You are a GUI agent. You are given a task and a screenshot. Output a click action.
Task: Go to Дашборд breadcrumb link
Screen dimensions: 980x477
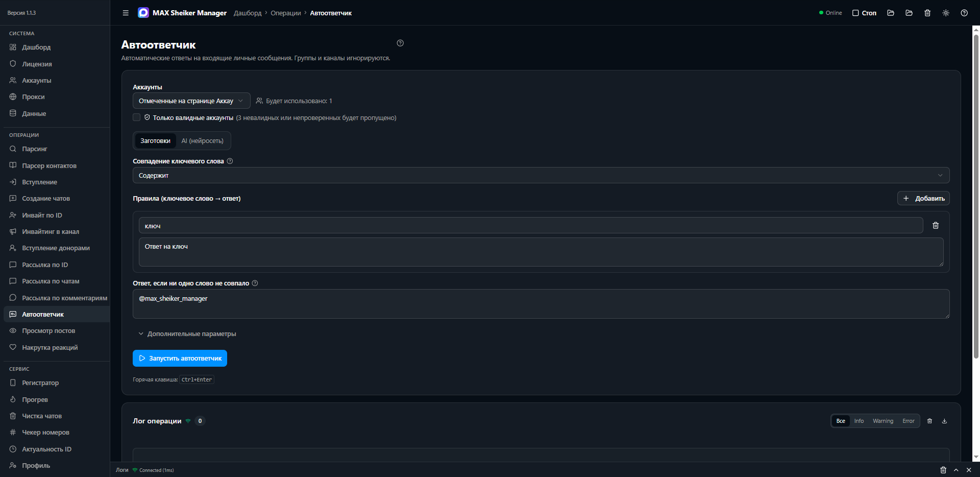248,13
